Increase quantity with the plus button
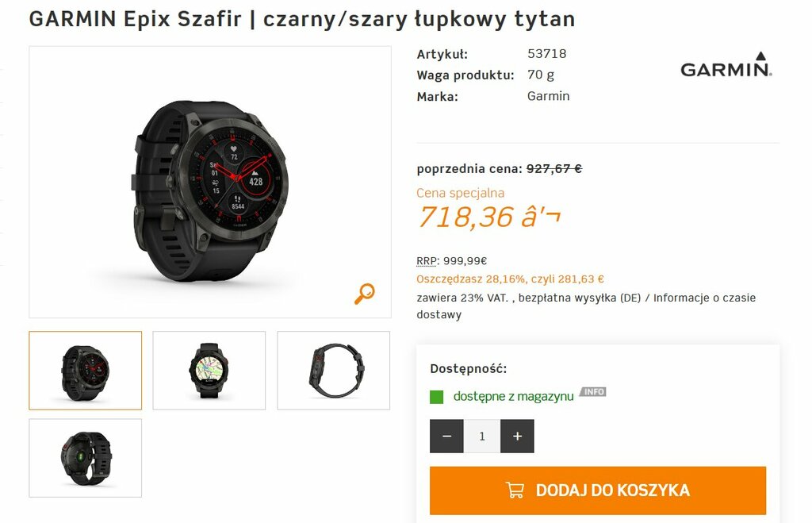The width and height of the screenshot is (812, 523). [x=517, y=436]
